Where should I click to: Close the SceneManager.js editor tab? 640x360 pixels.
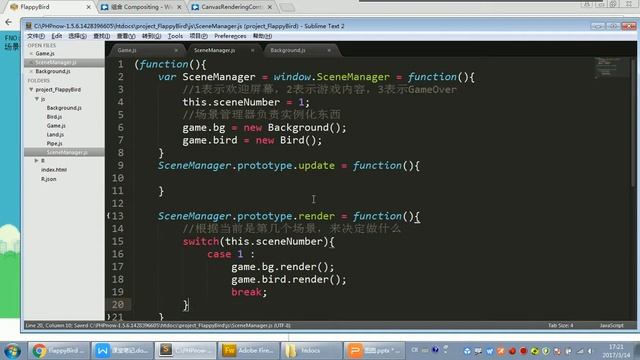253,50
